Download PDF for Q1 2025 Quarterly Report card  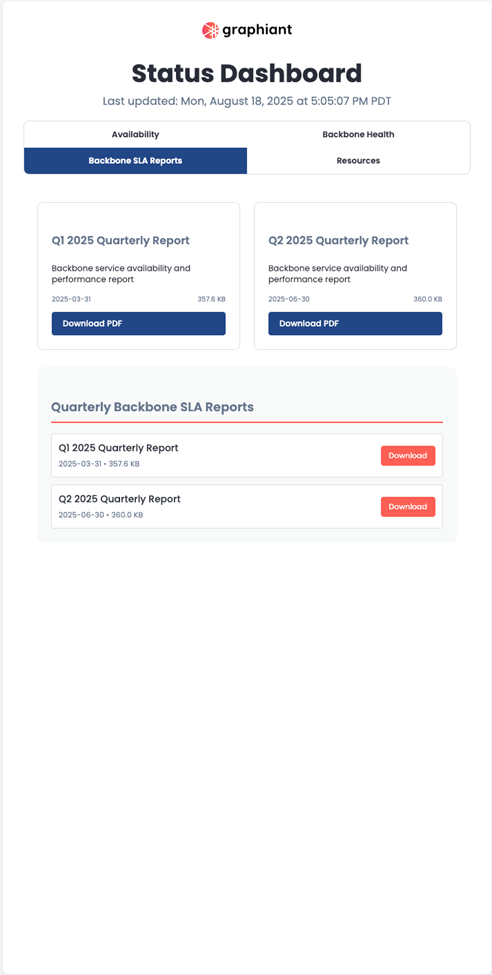click(139, 323)
